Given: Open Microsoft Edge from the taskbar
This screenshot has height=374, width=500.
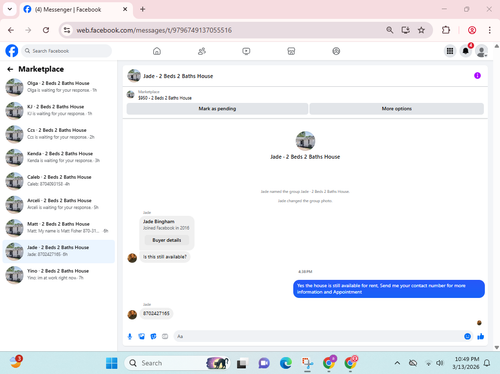Looking at the screenshot, I should (x=286, y=363).
